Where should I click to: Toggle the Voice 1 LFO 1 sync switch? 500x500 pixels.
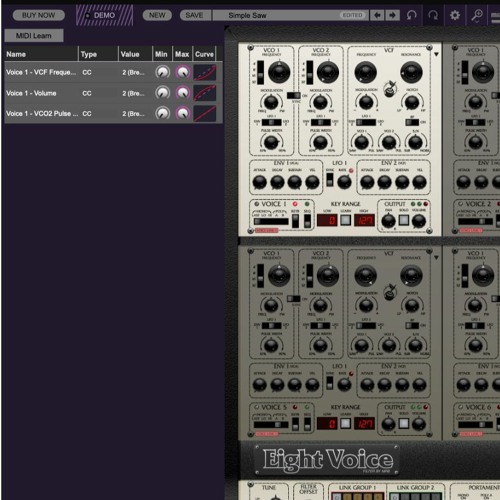(330, 180)
